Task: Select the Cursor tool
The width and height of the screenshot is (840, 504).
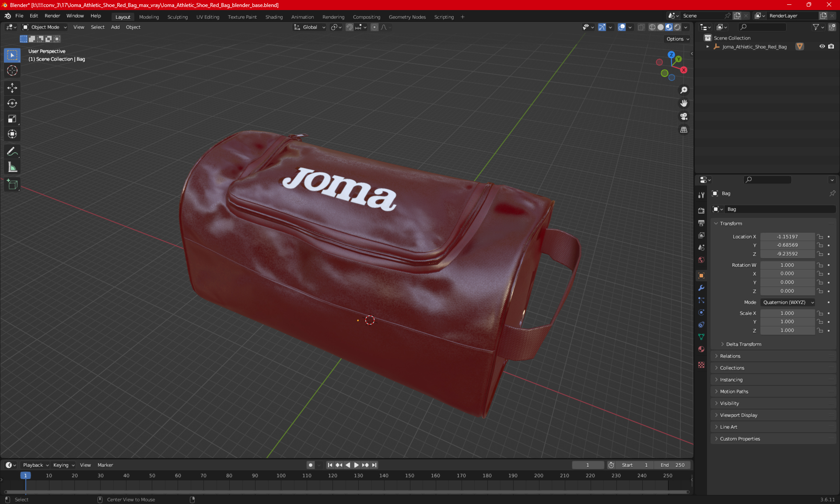Action: click(12, 70)
